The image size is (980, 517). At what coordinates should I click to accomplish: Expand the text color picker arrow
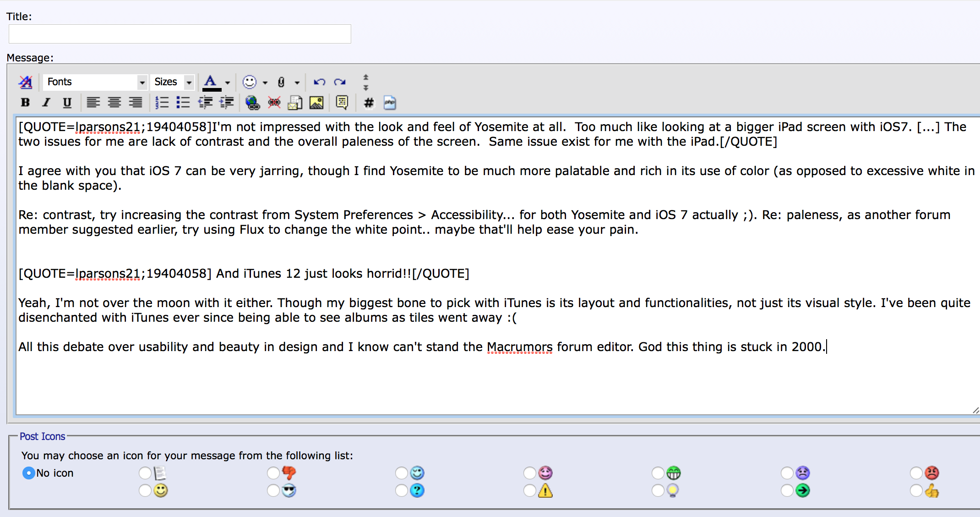228,82
